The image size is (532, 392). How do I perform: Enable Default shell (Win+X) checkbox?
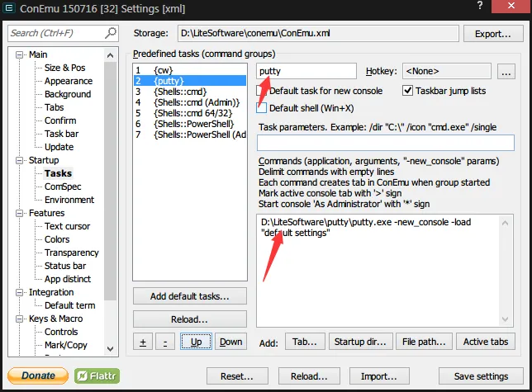(261, 108)
